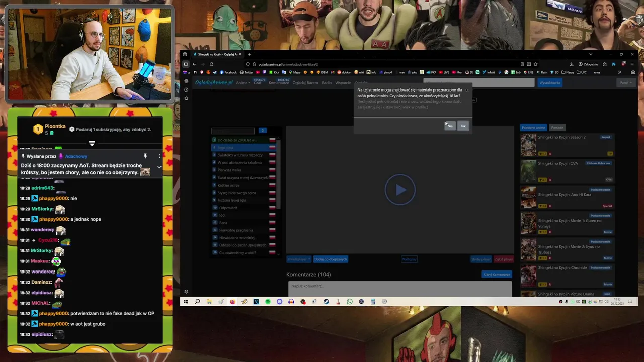Open Windows taskbar search icon
The width and height of the screenshot is (644, 362).
point(197,302)
